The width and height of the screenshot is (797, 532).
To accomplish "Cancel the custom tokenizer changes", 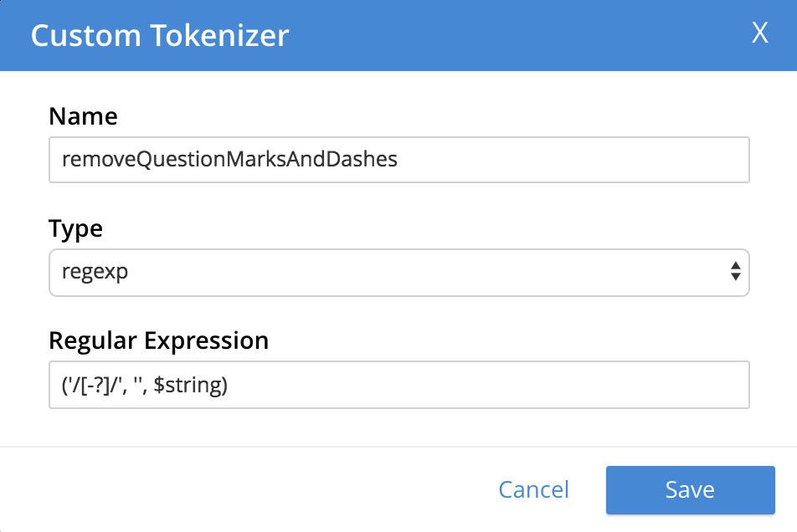I will [533, 489].
